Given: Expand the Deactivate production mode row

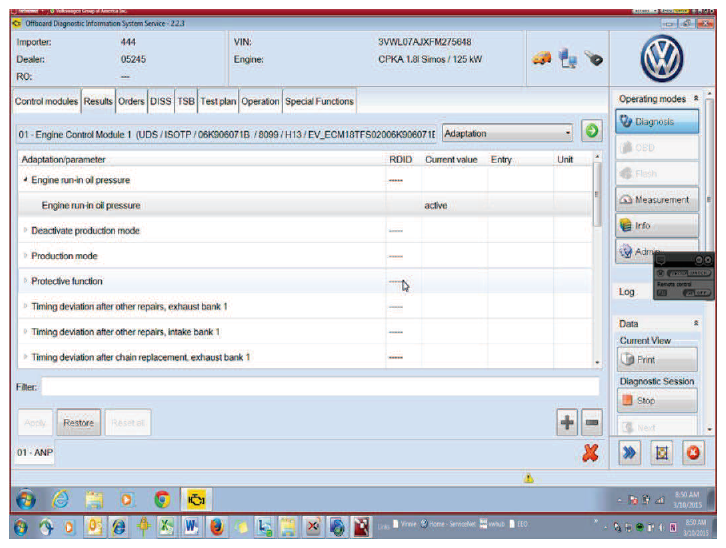Looking at the screenshot, I should click(x=25, y=230).
